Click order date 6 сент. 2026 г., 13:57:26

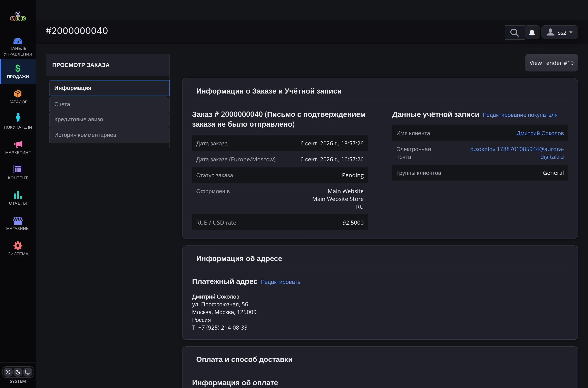click(x=332, y=143)
